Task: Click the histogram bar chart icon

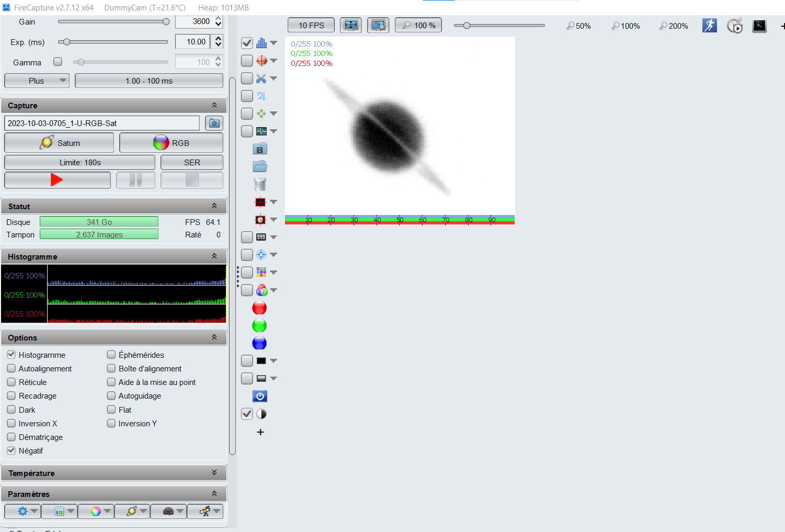Action: pyautogui.click(x=261, y=43)
